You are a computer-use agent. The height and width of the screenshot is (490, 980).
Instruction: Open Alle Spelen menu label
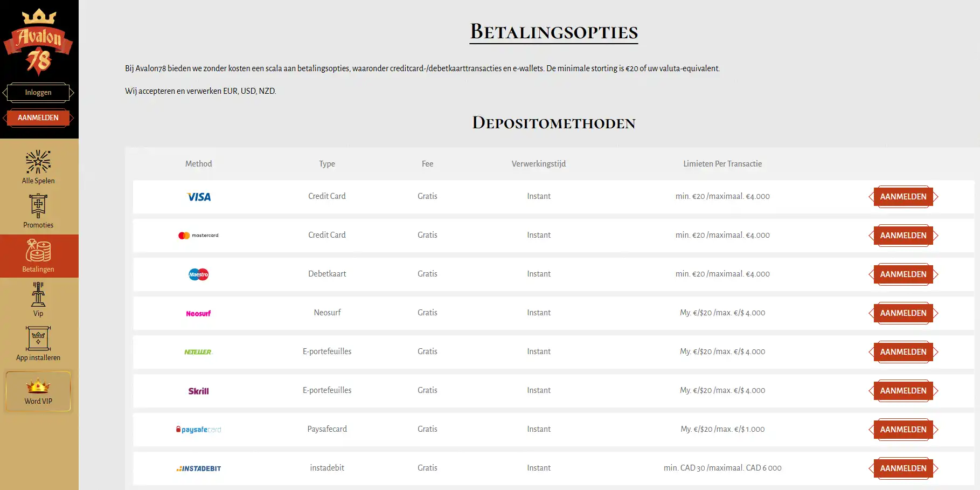point(38,181)
